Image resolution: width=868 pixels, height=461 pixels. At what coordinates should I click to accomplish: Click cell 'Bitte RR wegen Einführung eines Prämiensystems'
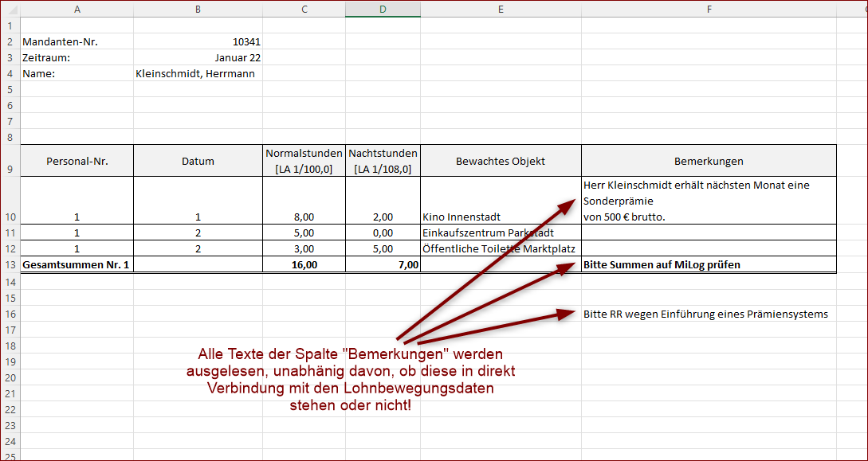pyautogui.click(x=709, y=314)
